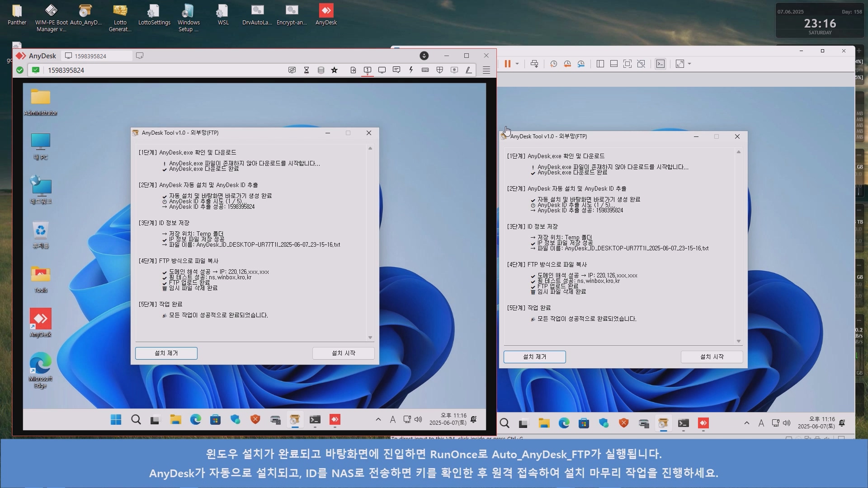Click 설치 시작 in the VM AnyDesk Tool window

coord(712,357)
